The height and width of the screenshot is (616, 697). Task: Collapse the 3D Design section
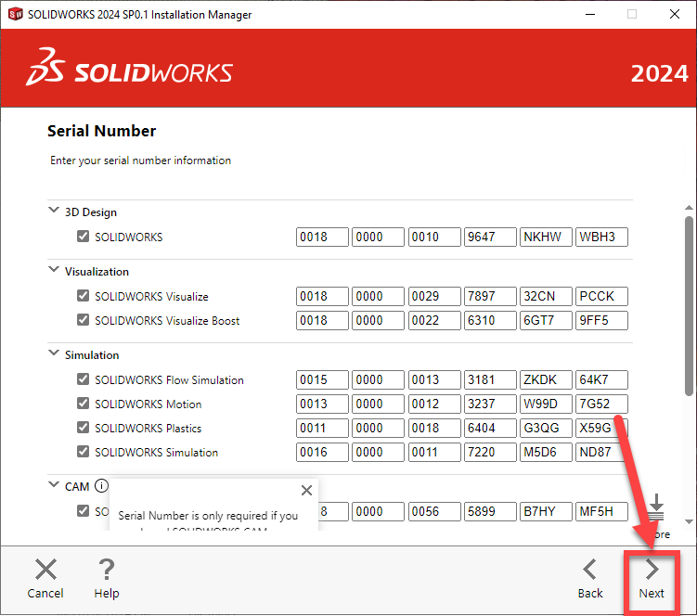pos(54,210)
